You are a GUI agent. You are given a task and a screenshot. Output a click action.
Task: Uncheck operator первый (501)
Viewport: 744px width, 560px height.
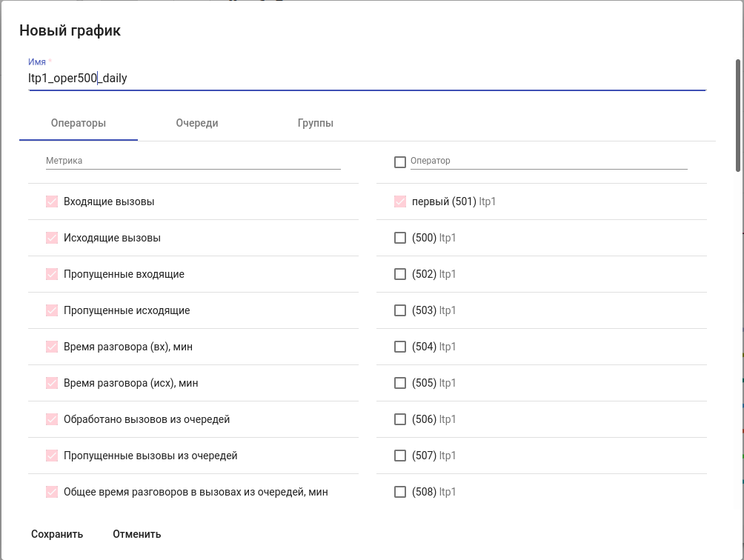(400, 201)
